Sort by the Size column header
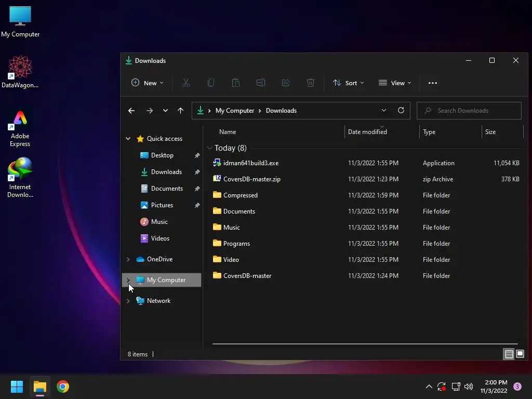The height and width of the screenshot is (399, 532). point(490,132)
